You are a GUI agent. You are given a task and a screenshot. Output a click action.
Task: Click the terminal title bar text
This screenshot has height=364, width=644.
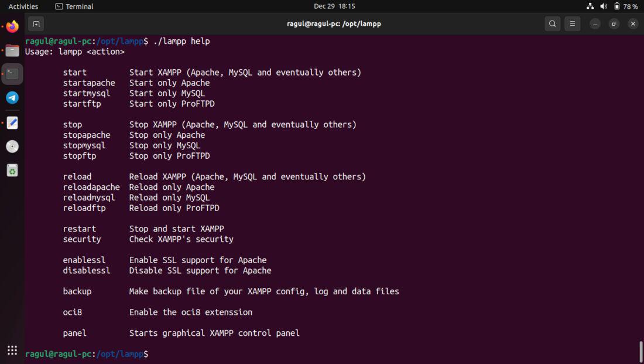coord(334,24)
